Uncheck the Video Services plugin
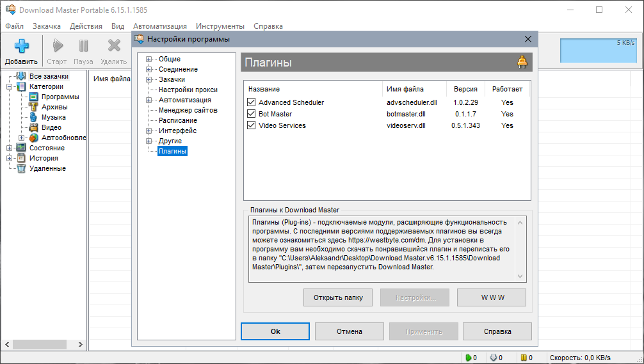The height and width of the screenshot is (364, 644). tap(252, 125)
